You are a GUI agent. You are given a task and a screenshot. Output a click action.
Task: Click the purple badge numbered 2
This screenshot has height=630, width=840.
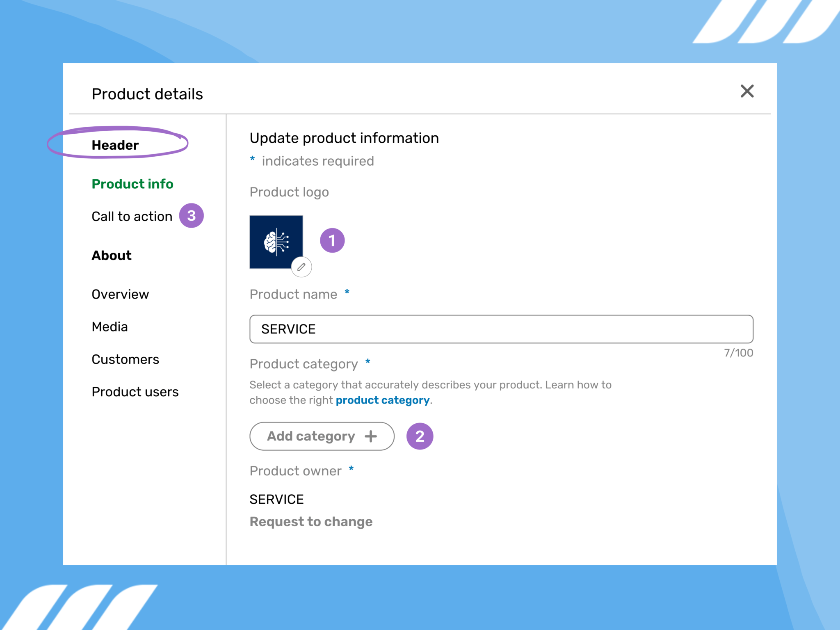(x=420, y=436)
